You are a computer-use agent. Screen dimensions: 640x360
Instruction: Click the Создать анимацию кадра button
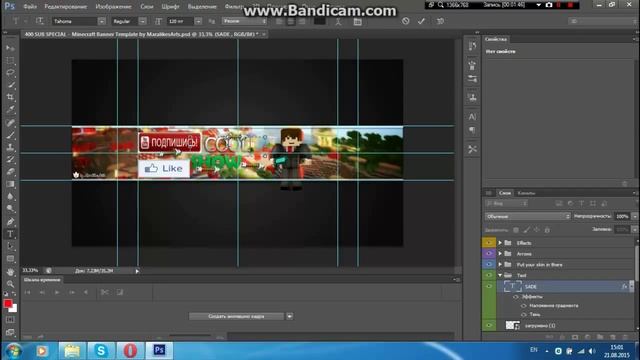click(236, 316)
